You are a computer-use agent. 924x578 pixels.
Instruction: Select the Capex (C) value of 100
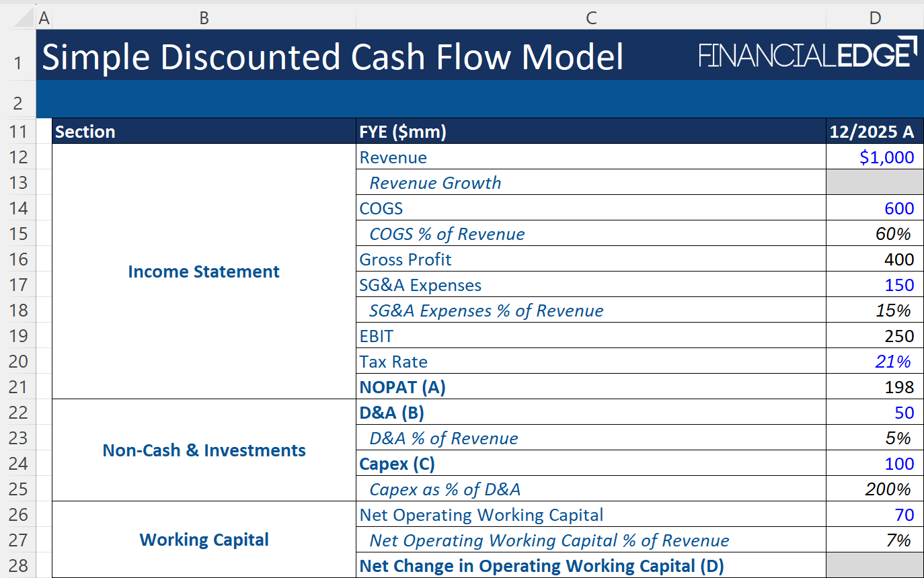pos(874,463)
